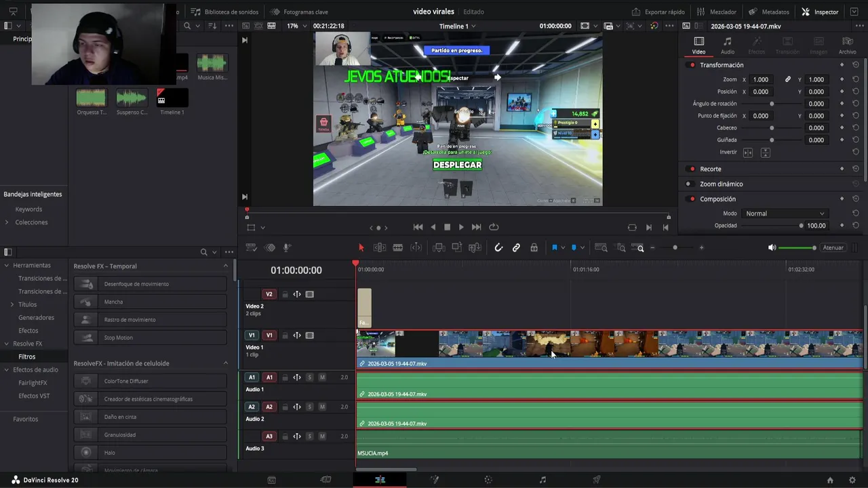
Task: Open the Metadatos panel
Action: [x=769, y=12]
